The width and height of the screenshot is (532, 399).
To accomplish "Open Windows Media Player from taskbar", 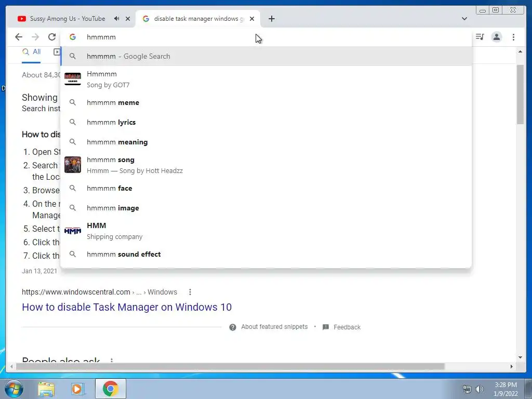I will point(77,389).
